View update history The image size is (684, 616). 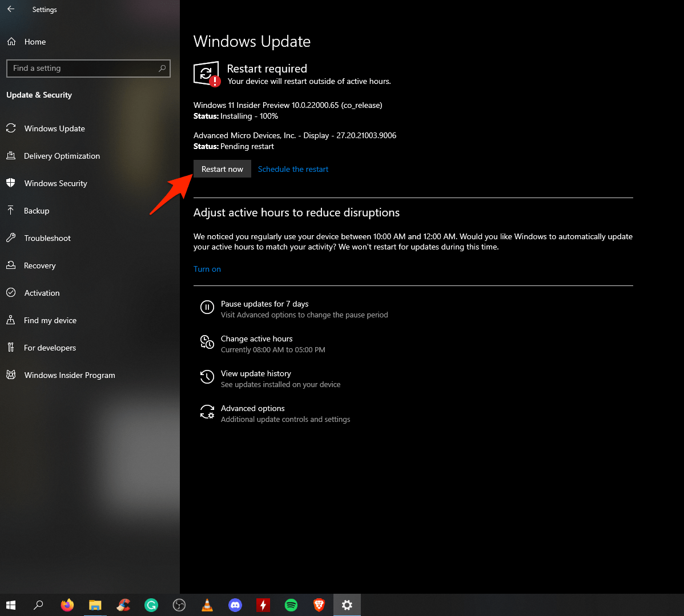tap(256, 373)
